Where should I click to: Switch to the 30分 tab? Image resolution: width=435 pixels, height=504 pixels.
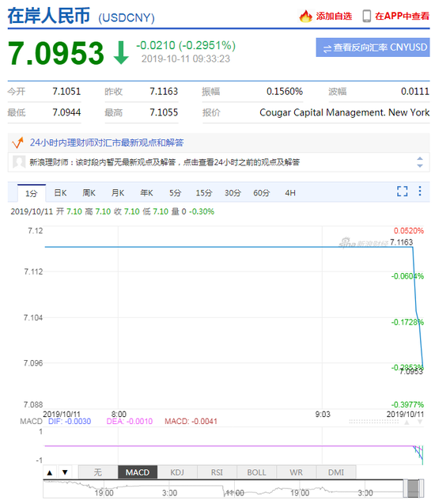233,193
